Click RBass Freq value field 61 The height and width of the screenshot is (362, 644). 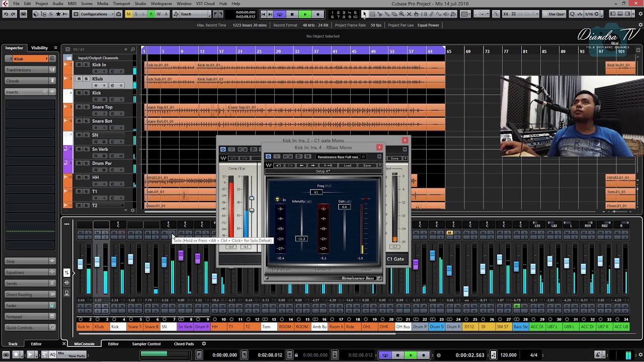[x=316, y=192]
